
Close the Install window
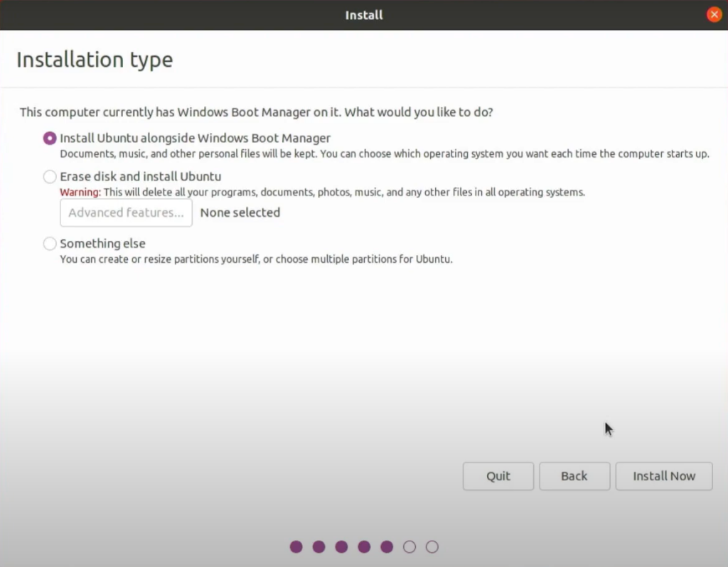[x=714, y=15]
